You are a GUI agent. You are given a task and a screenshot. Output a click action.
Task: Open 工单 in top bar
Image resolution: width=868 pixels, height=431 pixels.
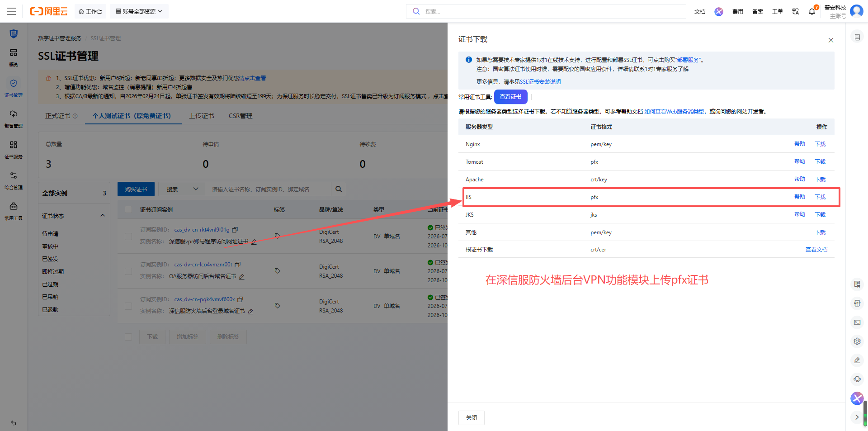pyautogui.click(x=778, y=11)
